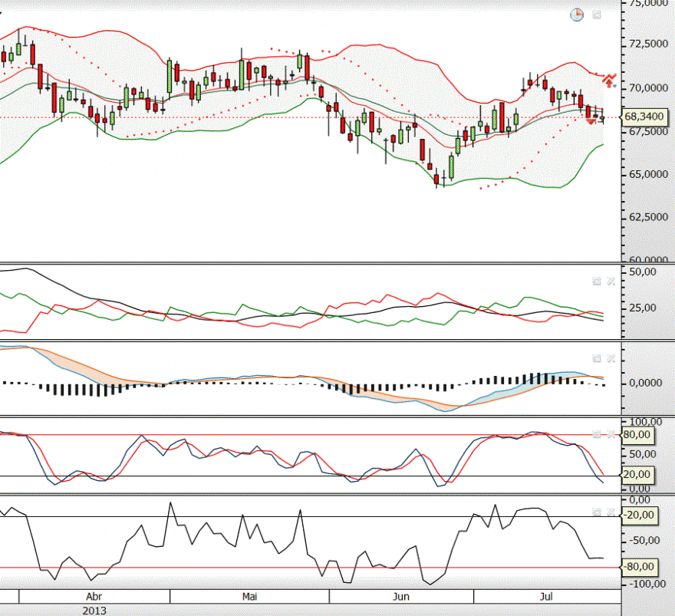Click the 65,0000 price axis value
The image size is (675, 616).
pyautogui.click(x=648, y=174)
